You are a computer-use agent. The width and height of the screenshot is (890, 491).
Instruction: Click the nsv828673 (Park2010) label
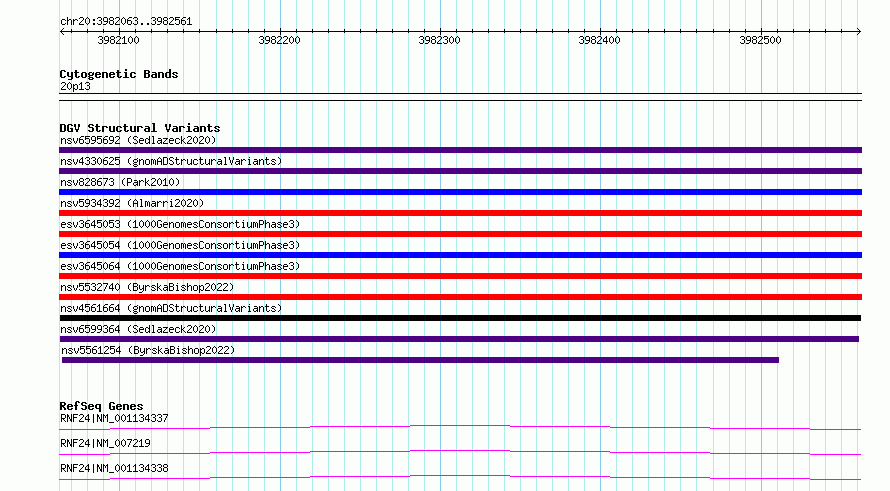(x=120, y=182)
